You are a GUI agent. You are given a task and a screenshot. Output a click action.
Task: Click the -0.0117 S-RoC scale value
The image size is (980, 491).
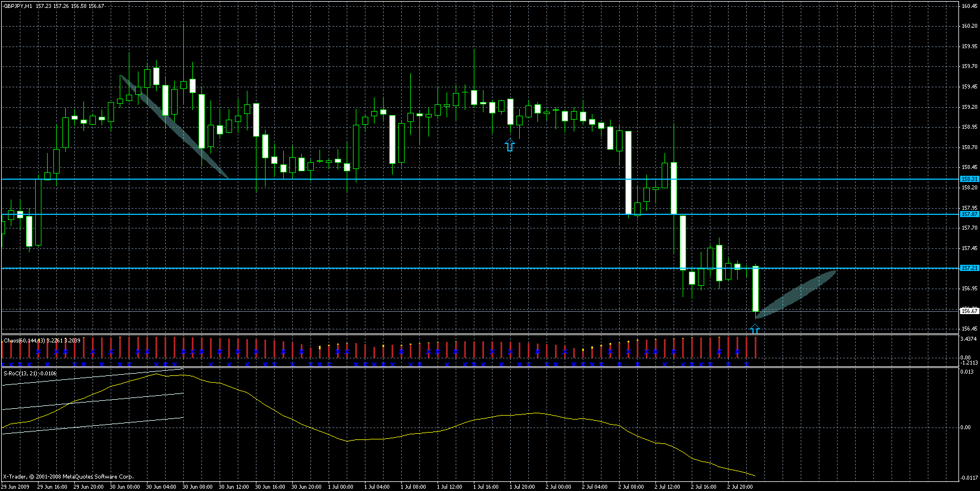coord(969,477)
